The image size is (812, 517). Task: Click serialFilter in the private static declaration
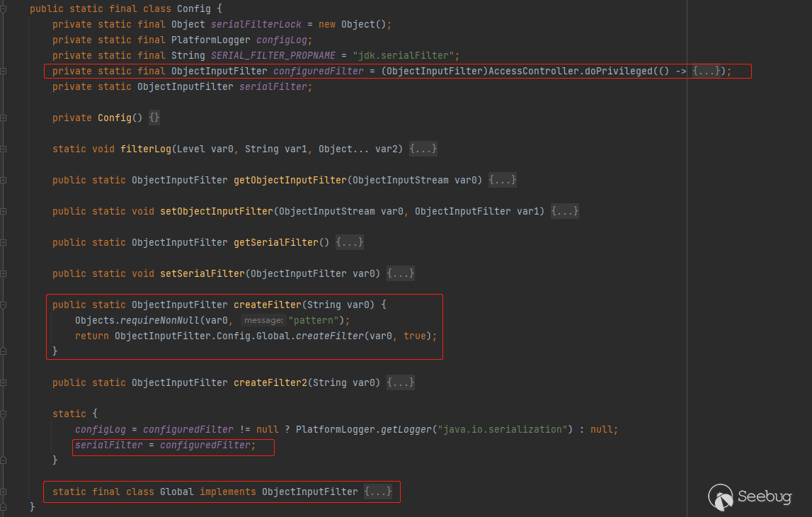(x=273, y=86)
